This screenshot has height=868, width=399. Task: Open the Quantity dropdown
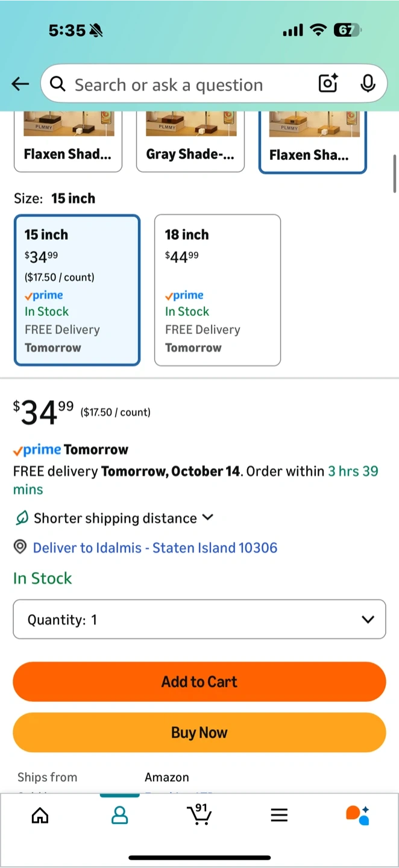[x=199, y=619]
